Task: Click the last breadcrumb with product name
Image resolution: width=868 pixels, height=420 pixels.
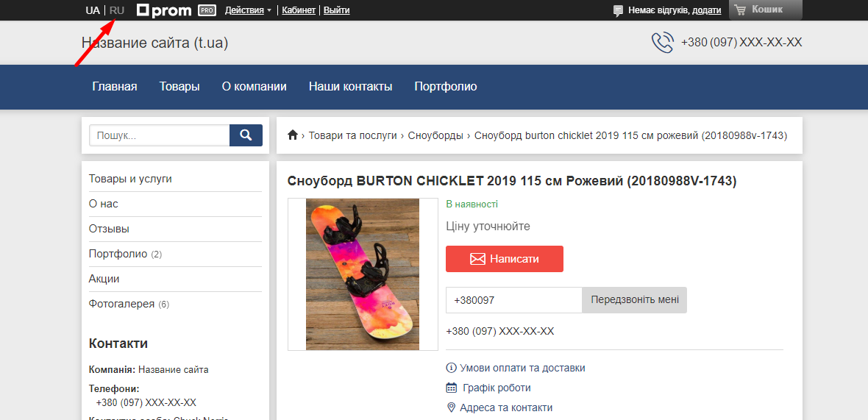Action: 630,135
